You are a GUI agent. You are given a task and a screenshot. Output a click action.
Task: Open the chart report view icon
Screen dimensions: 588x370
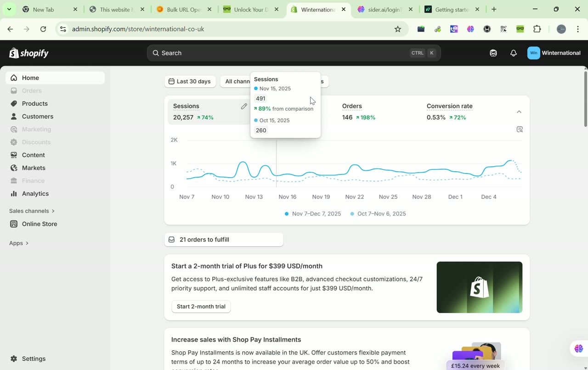[x=520, y=129]
